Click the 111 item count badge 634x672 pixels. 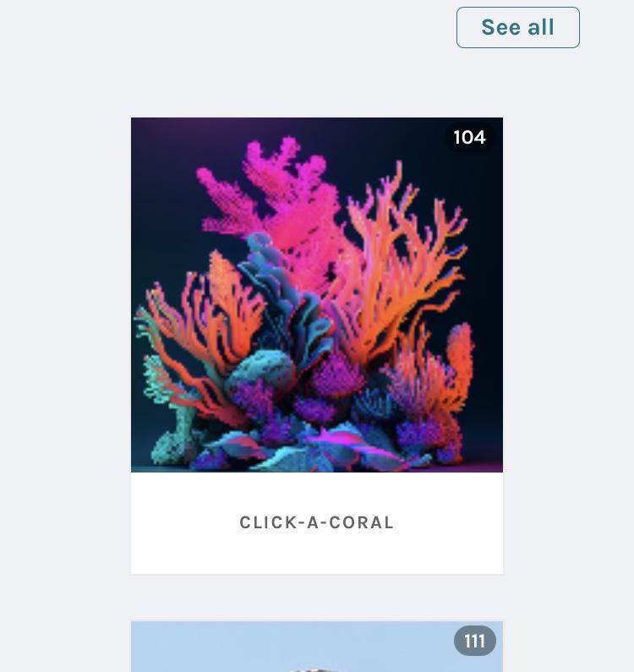[x=475, y=641]
